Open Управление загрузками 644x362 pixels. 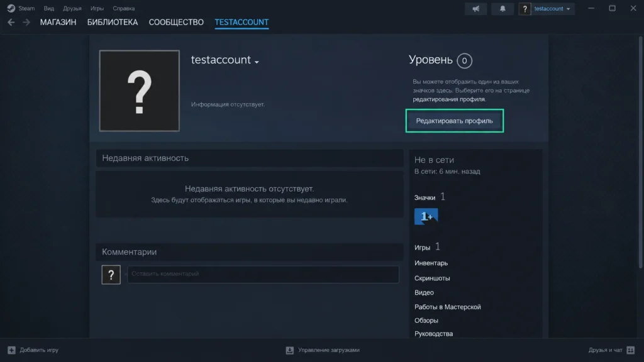click(323, 350)
